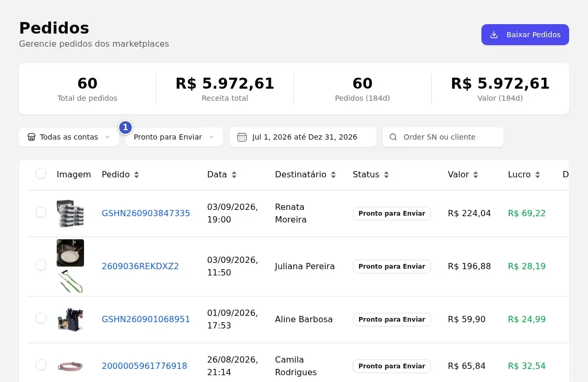This screenshot has height=382, width=588.
Task: Click the Imagem column header
Action: click(73, 175)
